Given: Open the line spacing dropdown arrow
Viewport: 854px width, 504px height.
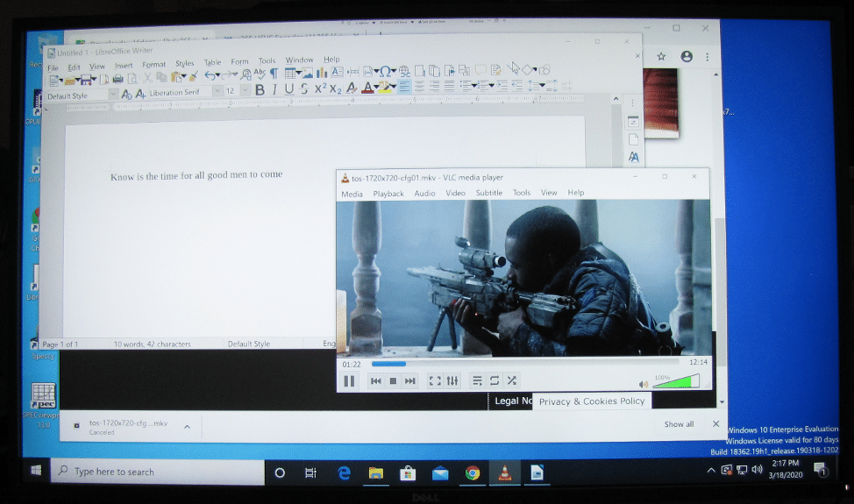Looking at the screenshot, I should point(543,85).
